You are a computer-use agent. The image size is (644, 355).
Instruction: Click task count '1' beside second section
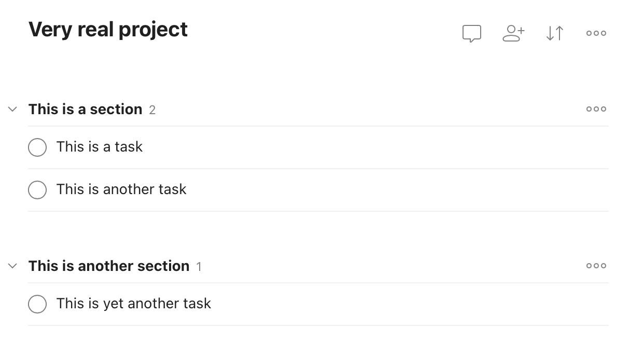199,267
